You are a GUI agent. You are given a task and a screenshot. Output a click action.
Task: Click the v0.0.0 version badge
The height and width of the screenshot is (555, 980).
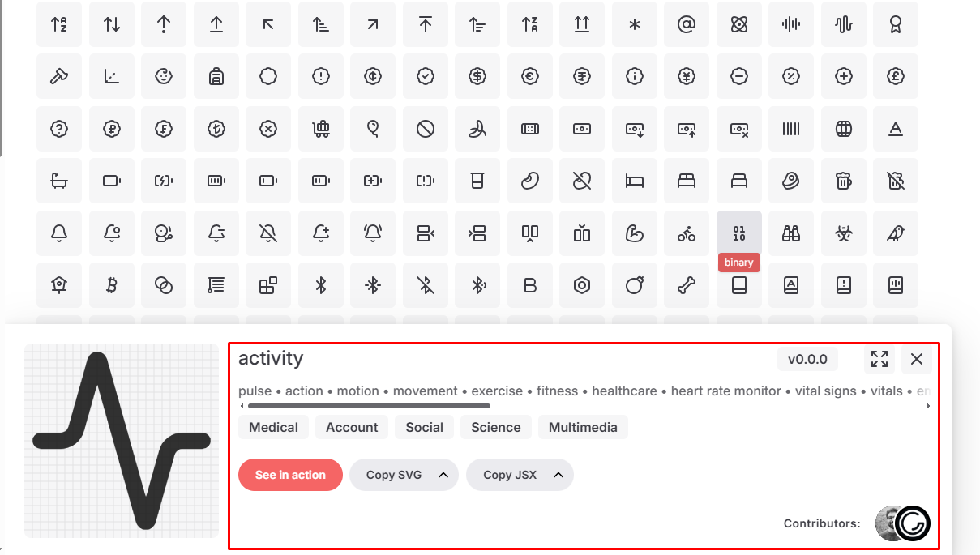(x=807, y=359)
